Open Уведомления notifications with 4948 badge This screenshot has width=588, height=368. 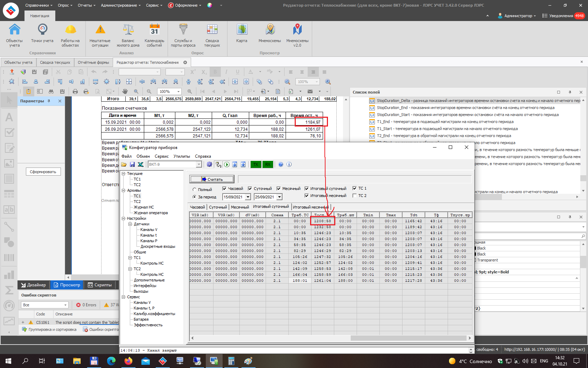point(563,16)
